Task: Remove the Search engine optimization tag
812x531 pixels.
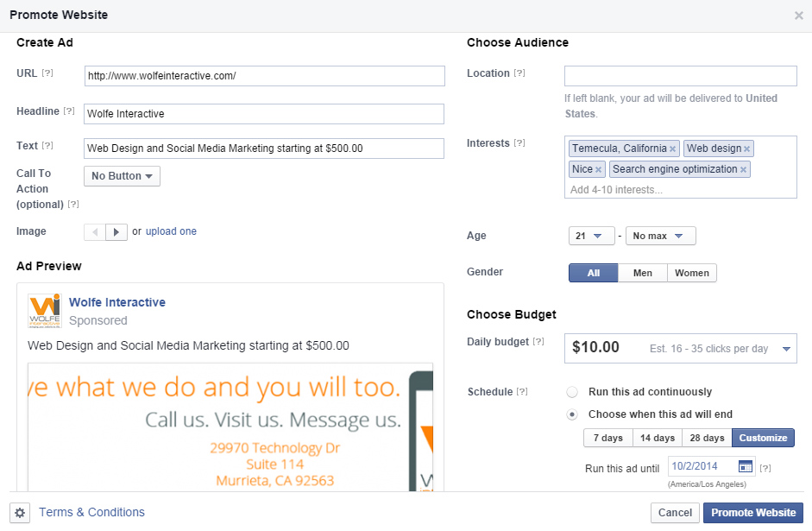Action: 743,170
